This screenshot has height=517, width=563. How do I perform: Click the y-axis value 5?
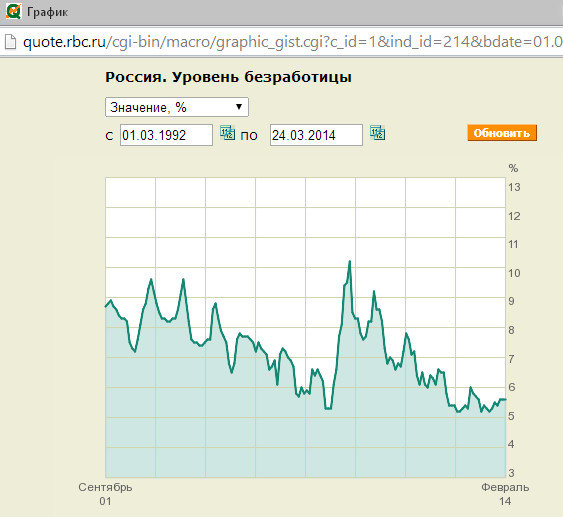tap(511, 416)
